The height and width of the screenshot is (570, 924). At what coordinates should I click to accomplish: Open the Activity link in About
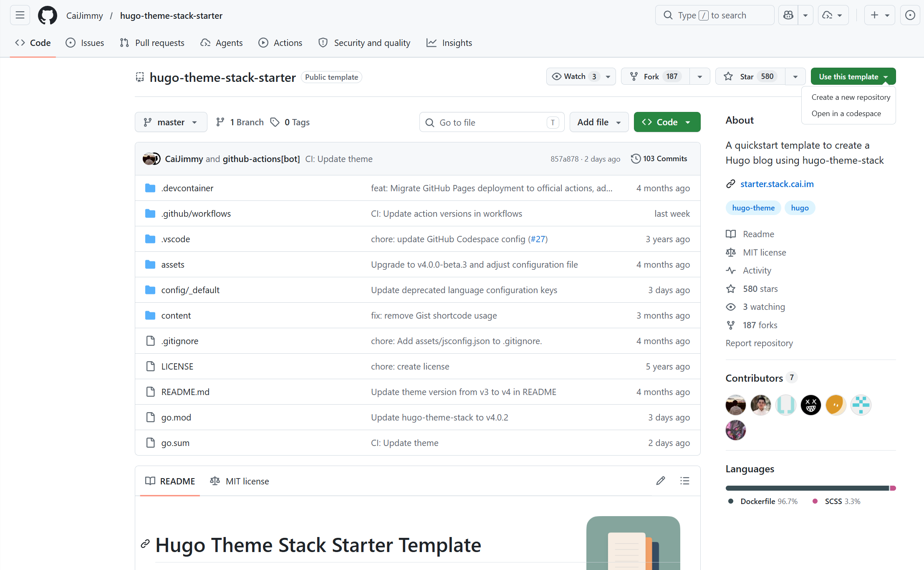(757, 271)
